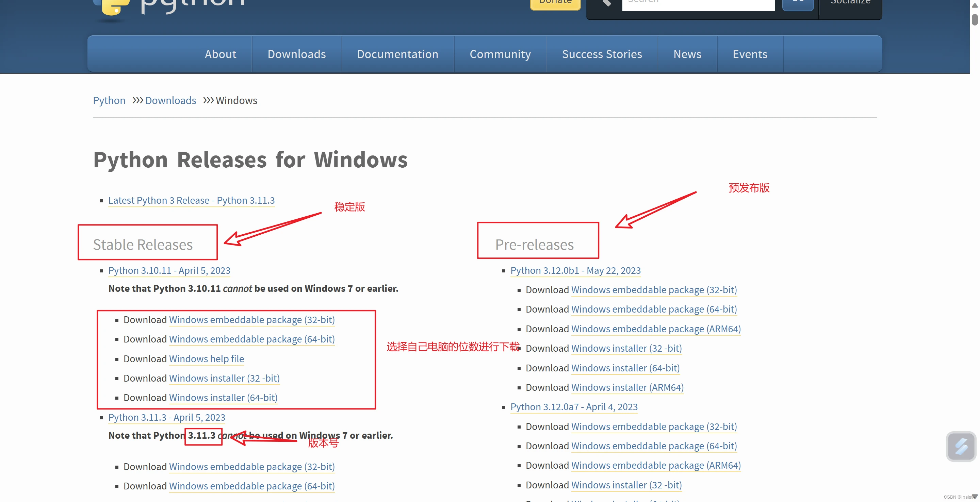Open Python 3.12.0a7 - April 4, 2023 release
980x502 pixels.
click(574, 407)
